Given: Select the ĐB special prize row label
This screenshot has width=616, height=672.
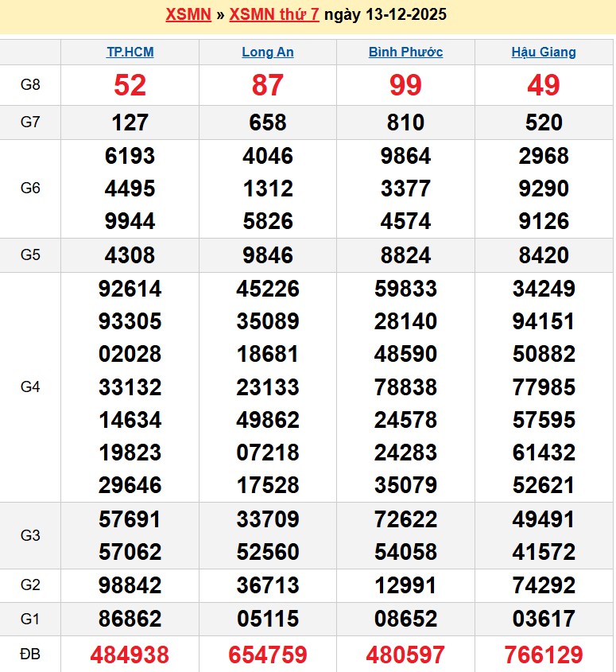Looking at the screenshot, I should pos(30,655).
